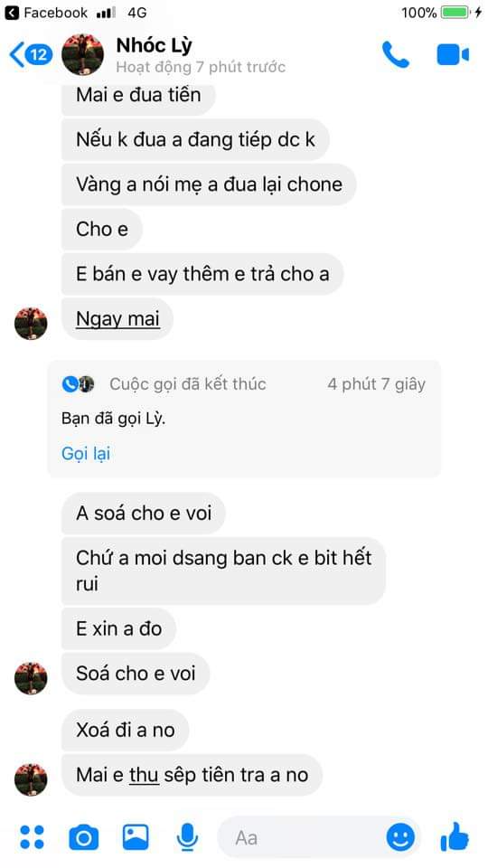Tap the Aa message input field
Viewport: 488px width, 868px height.
302,837
